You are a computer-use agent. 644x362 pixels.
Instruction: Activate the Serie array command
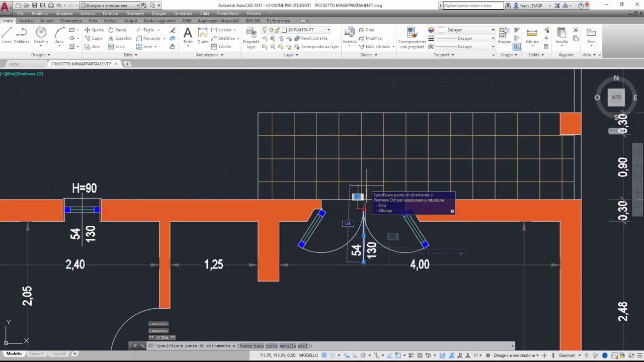click(144, 47)
